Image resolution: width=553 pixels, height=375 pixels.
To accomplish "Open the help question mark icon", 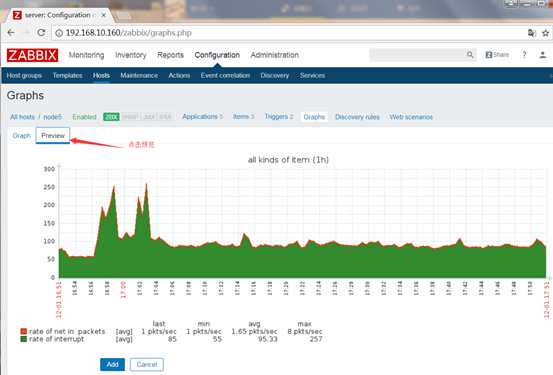I will coord(524,55).
